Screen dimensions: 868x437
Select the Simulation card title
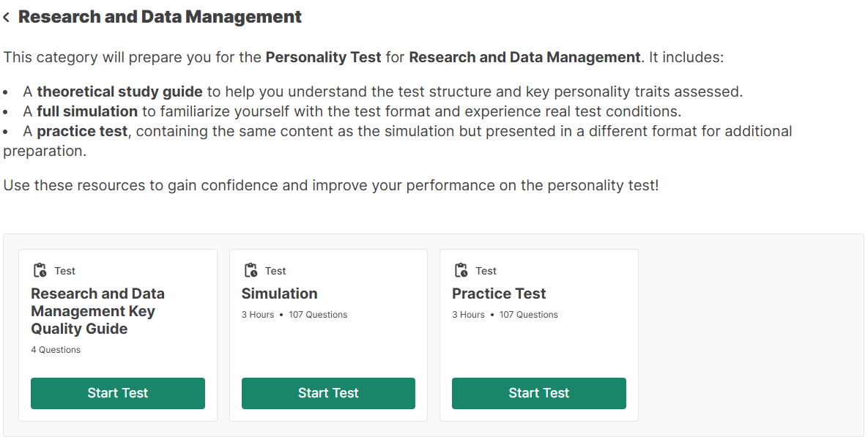[x=279, y=294]
